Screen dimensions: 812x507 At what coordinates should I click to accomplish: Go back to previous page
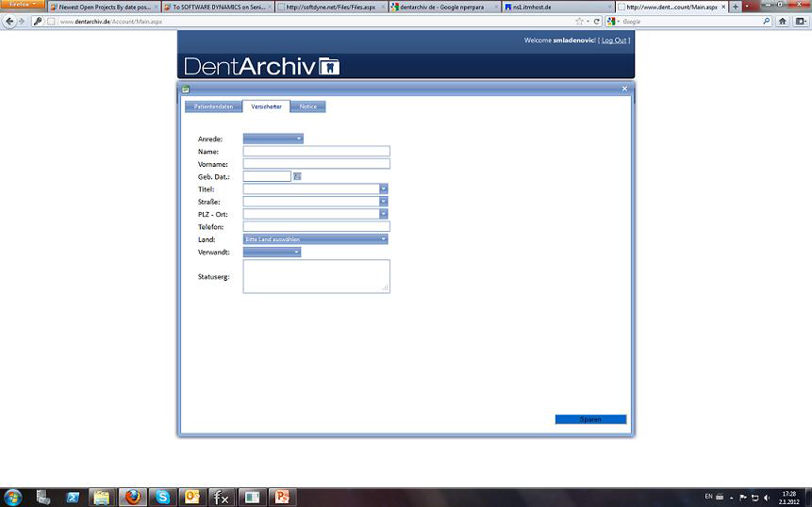(x=9, y=22)
